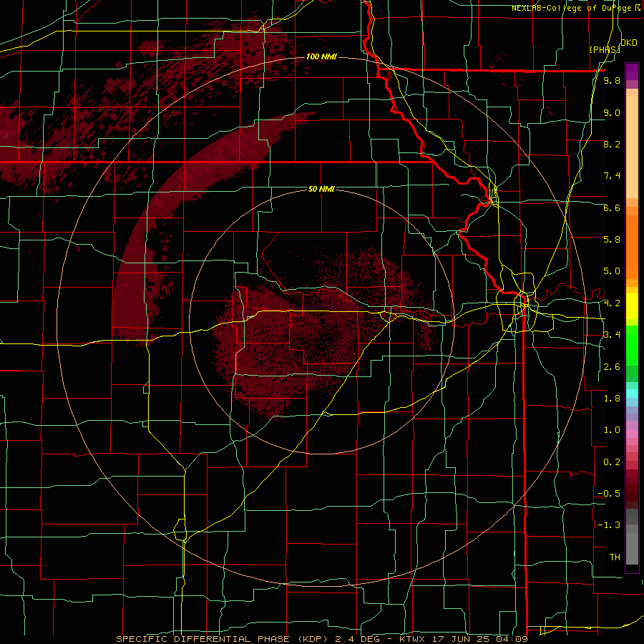The height and width of the screenshot is (644, 644).
Task: Click the 50 NMI range ring label
Action: pyautogui.click(x=321, y=189)
